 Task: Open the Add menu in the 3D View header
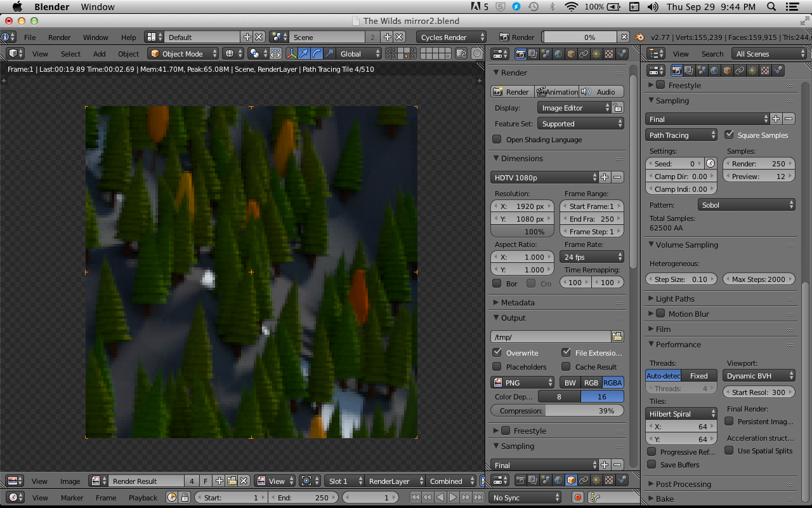coord(100,54)
